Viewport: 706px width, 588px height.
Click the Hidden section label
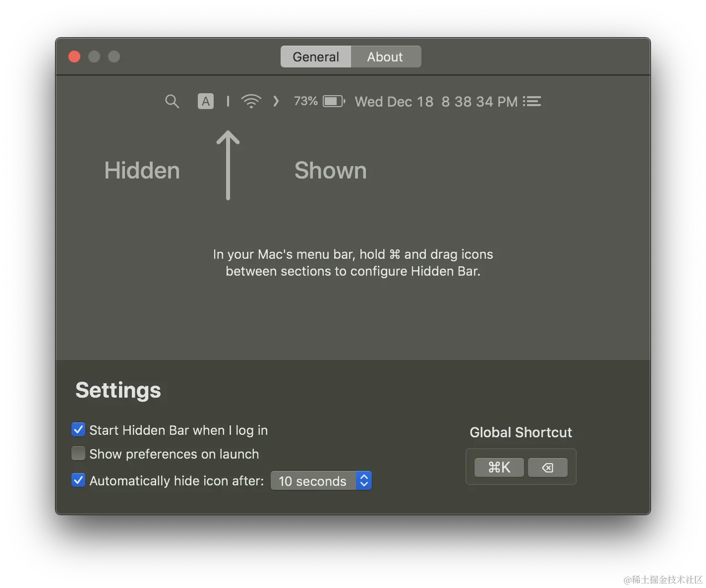pyautogui.click(x=142, y=171)
